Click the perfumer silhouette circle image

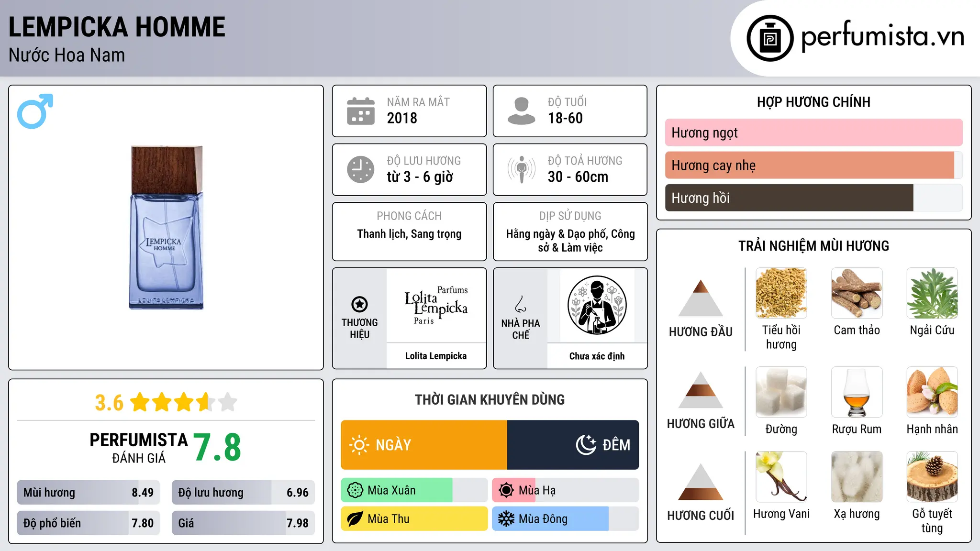597,305
